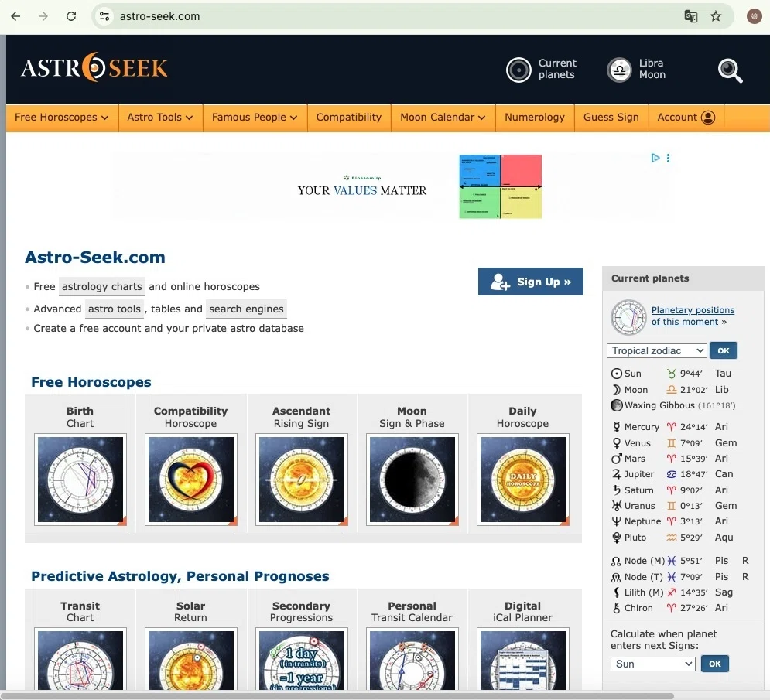Click the Node (T) row label

click(643, 577)
